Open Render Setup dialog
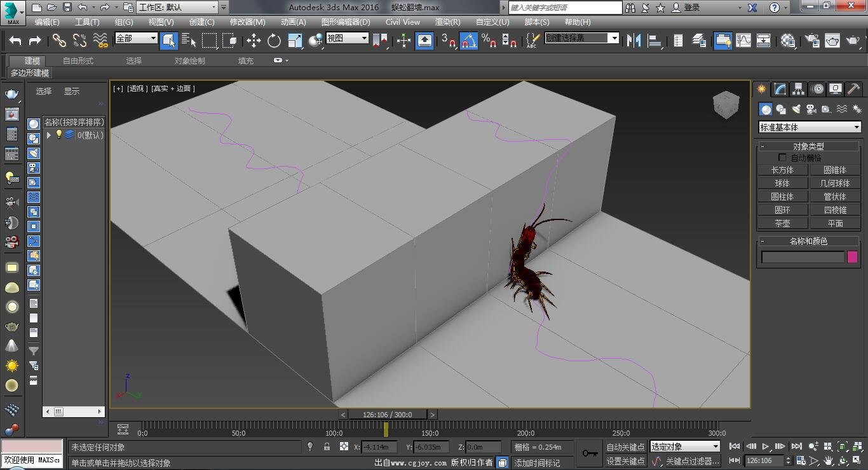 [811, 41]
